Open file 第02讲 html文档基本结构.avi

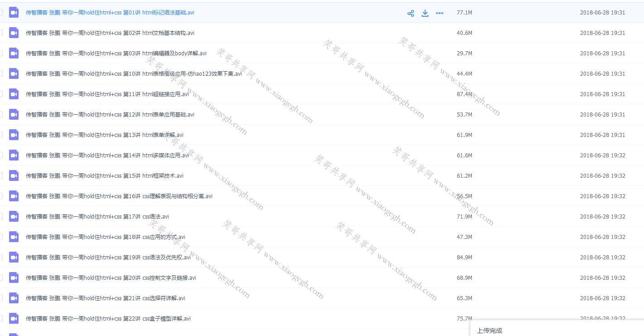110,33
